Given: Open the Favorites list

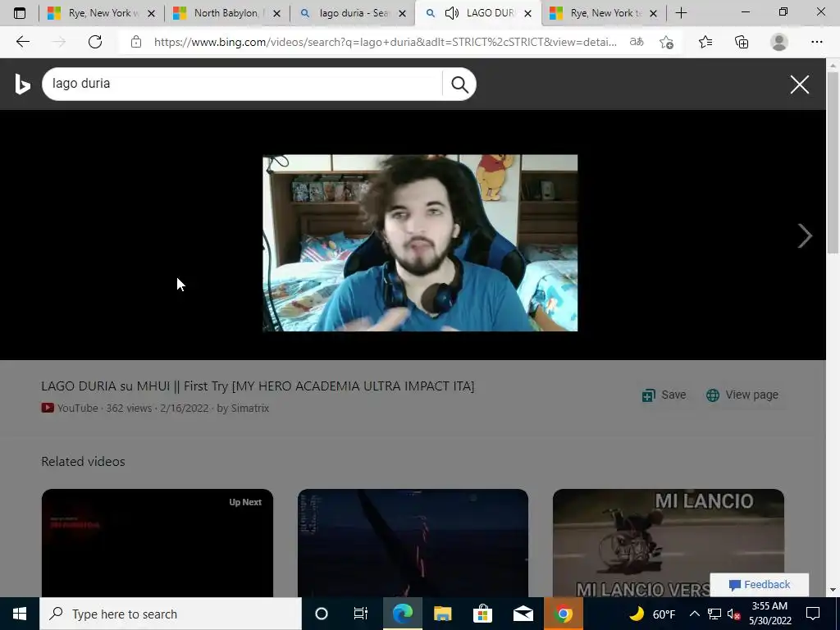Looking at the screenshot, I should pos(705,42).
